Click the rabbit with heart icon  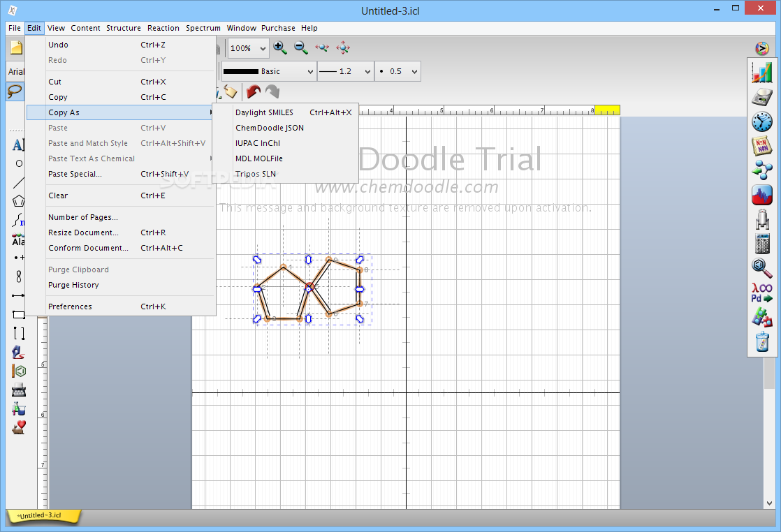pos(19,427)
